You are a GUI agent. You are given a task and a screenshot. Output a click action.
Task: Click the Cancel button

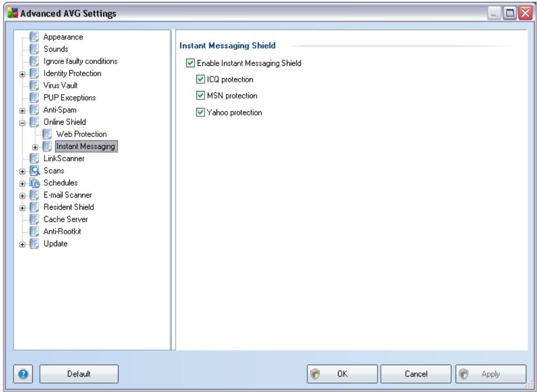415,373
